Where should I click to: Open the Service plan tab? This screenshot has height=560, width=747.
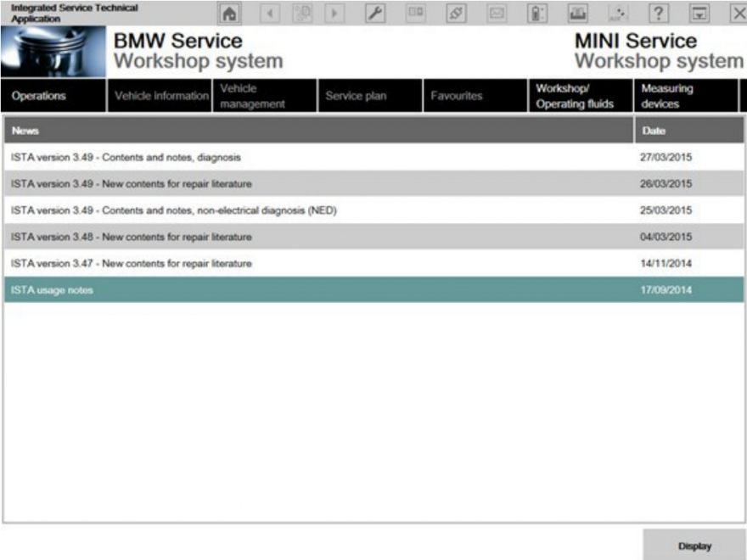pos(370,96)
